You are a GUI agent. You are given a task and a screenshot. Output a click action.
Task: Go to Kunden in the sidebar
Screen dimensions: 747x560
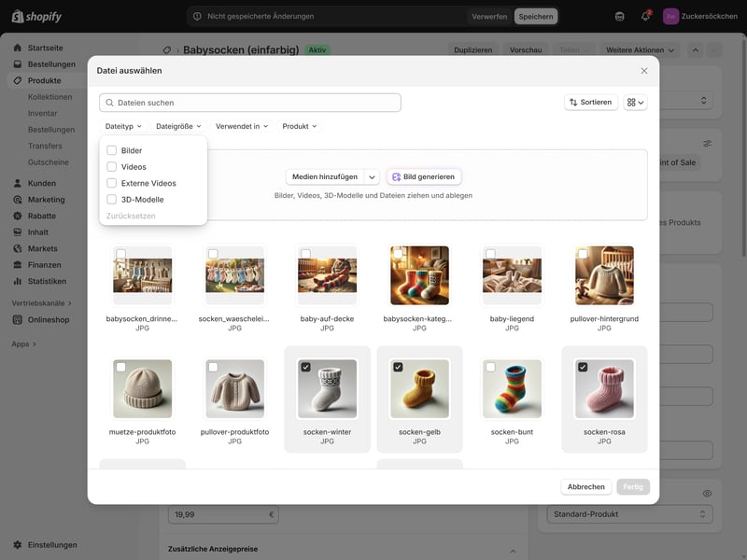pos(41,183)
